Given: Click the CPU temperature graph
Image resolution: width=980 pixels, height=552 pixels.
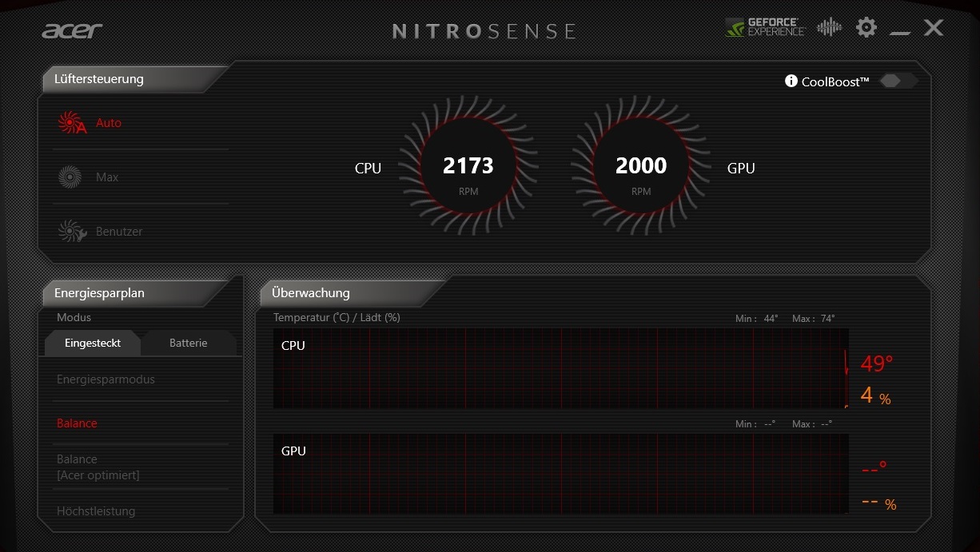Looking at the screenshot, I should click(x=561, y=368).
